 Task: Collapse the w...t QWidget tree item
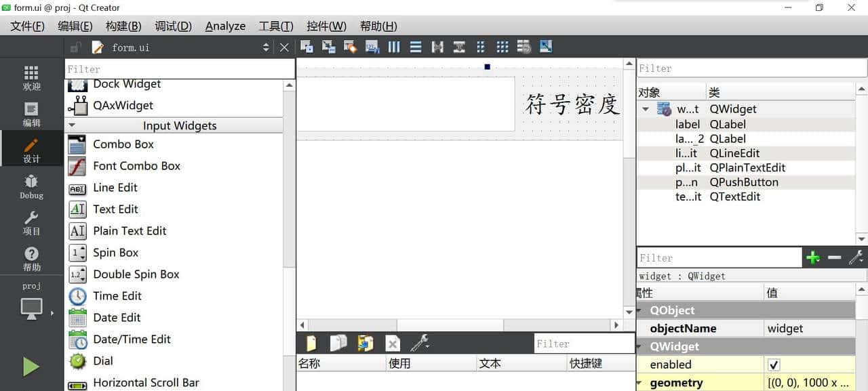point(644,108)
